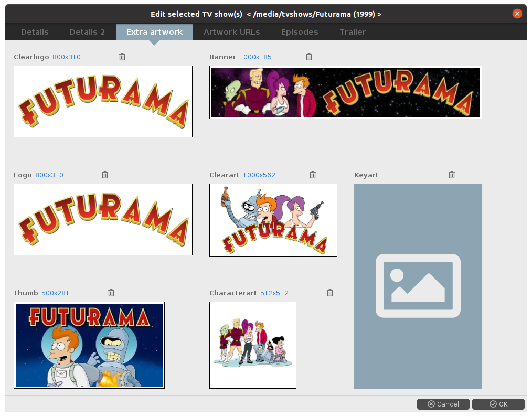Screen dimensions: 532x417
Task: Delete Keyart using its trash icon
Action: [452, 175]
